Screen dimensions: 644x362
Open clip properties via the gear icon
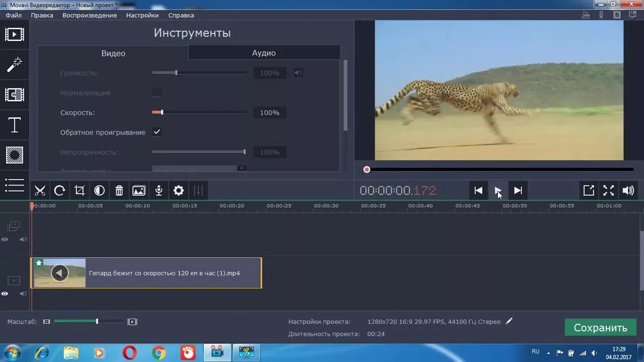178,190
